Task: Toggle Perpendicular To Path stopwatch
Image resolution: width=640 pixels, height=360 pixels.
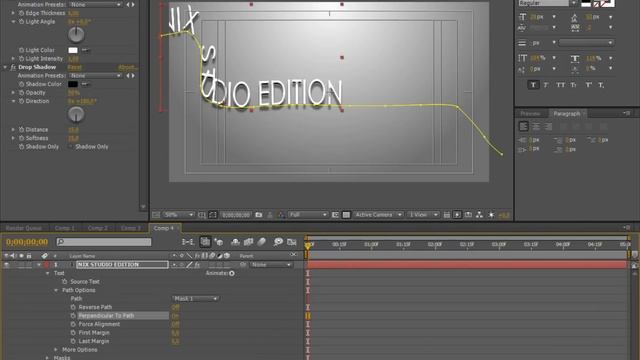Action: 73,316
